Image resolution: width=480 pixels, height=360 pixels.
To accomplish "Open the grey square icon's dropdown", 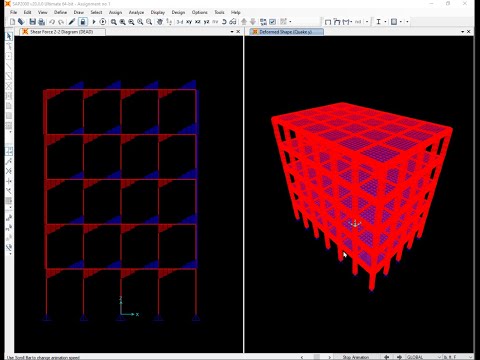I will (401, 22).
